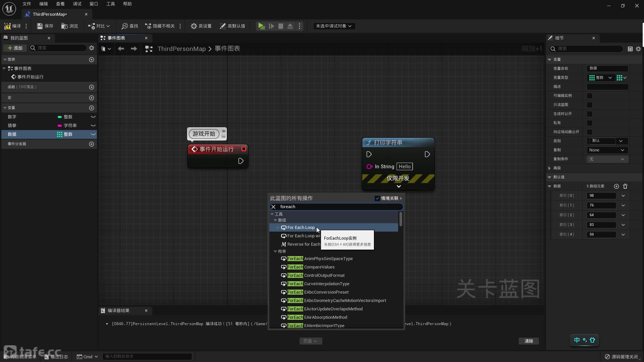Add array element to 数据 default value
This screenshot has height=362, width=644.
click(616, 186)
